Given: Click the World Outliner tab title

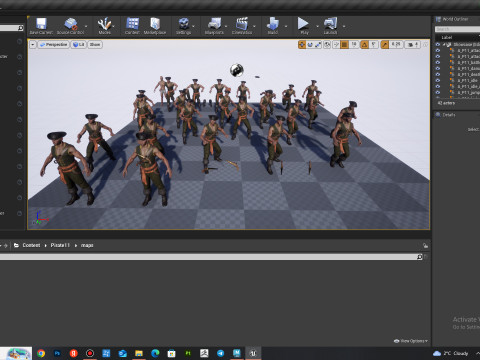Looking at the screenshot, I should tap(455, 19).
